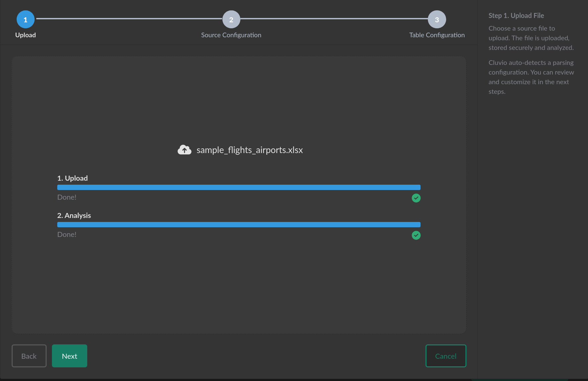This screenshot has width=588, height=381.
Task: Jump to step 2 circle in wizard
Action: pyautogui.click(x=231, y=20)
